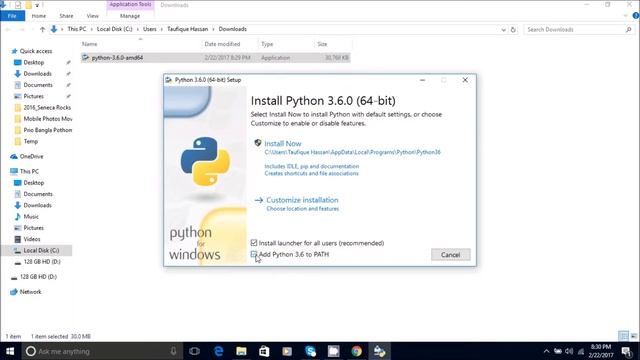Click 'Taufique Hassan' breadcrumb segment
The image size is (640, 360).
point(188,29)
